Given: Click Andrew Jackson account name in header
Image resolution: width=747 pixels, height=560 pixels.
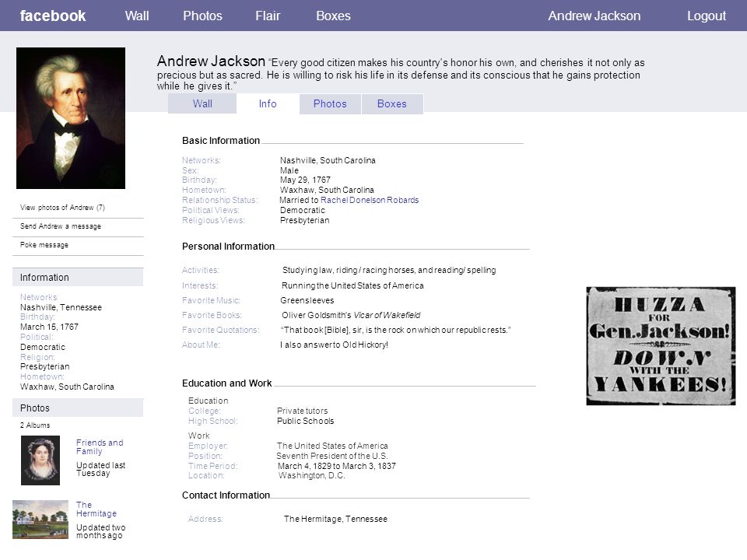Looking at the screenshot, I should (594, 16).
